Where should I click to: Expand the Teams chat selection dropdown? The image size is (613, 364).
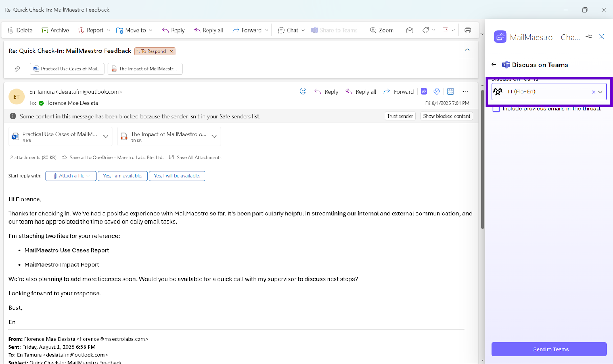[x=600, y=92]
